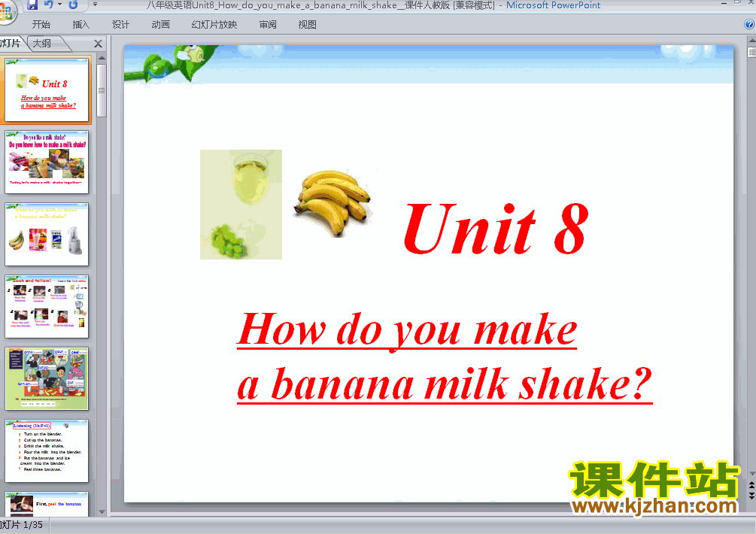Minimize the PowerPoint window
756x534 pixels.
724,4
